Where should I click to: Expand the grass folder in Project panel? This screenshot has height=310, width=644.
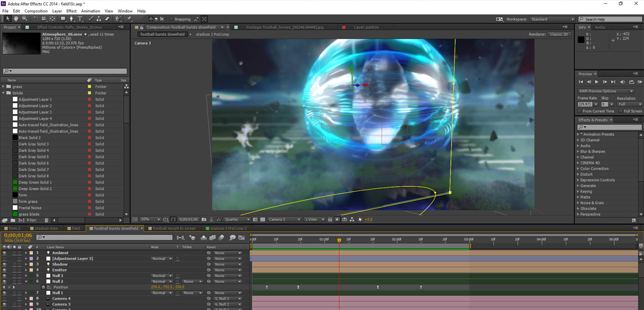pos(3,86)
